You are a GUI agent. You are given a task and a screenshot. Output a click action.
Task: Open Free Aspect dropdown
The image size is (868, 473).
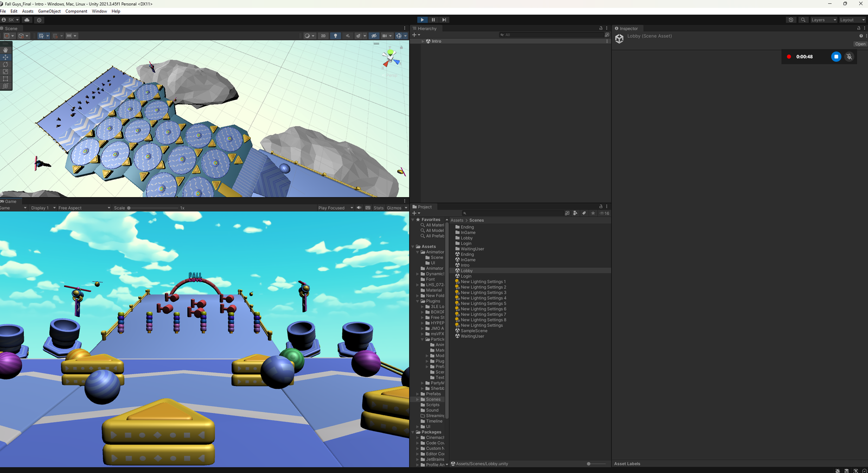pyautogui.click(x=84, y=208)
